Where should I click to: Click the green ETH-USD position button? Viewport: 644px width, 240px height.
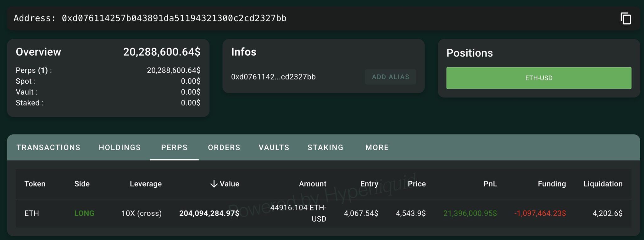pyautogui.click(x=538, y=78)
